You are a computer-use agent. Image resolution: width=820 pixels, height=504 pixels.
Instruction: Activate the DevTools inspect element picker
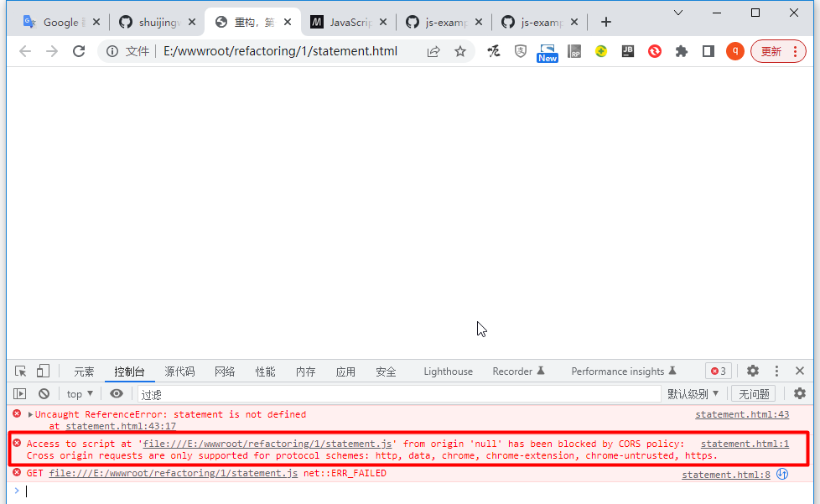20,372
